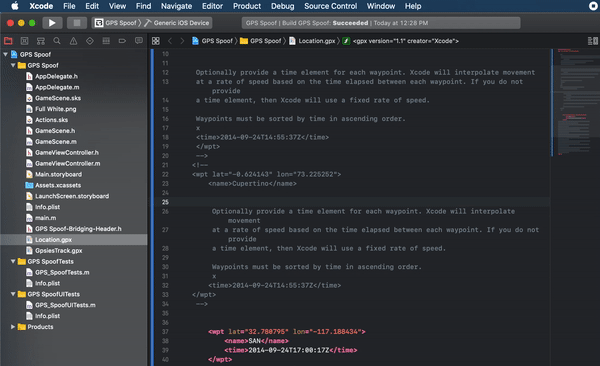Select the GPS Spoof scheme in toolbar
Viewport: 600px width, 366px height.
coord(116,23)
